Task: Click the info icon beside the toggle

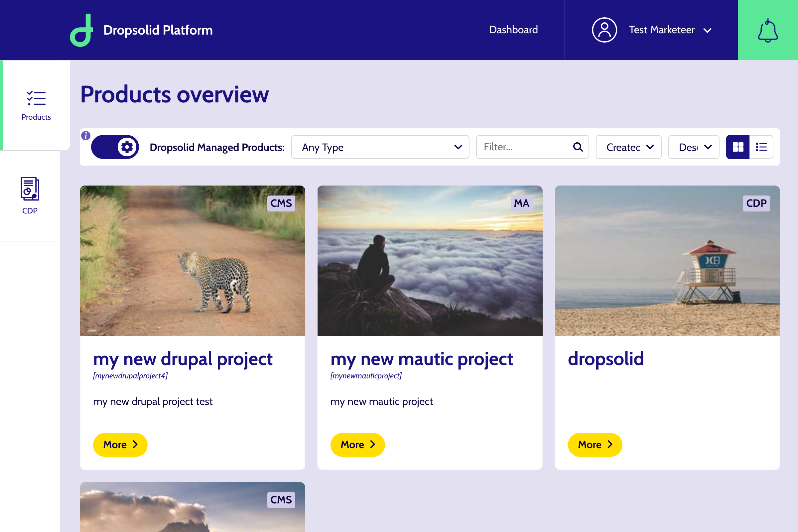Action: 86,136
